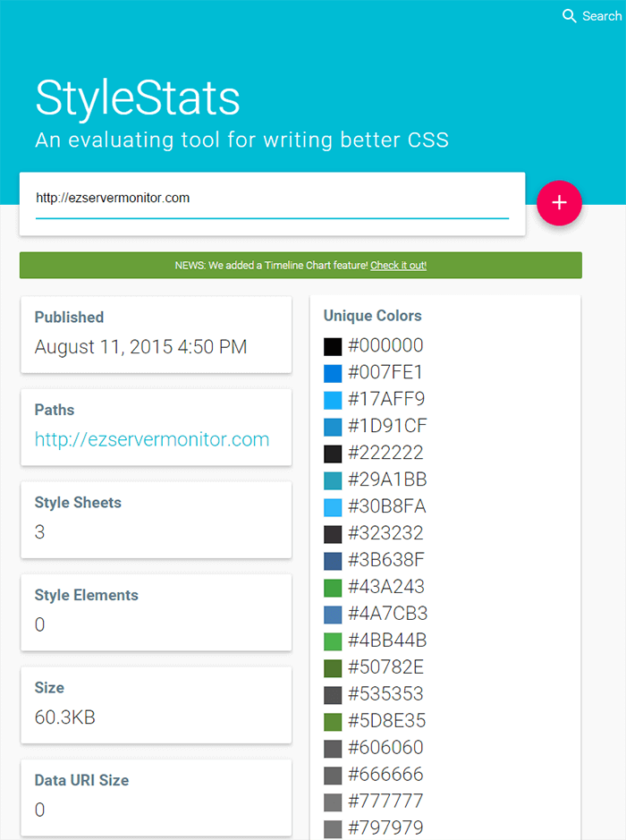The image size is (626, 840).
Task: Click the #1D91CF color swatch
Action: (x=333, y=427)
